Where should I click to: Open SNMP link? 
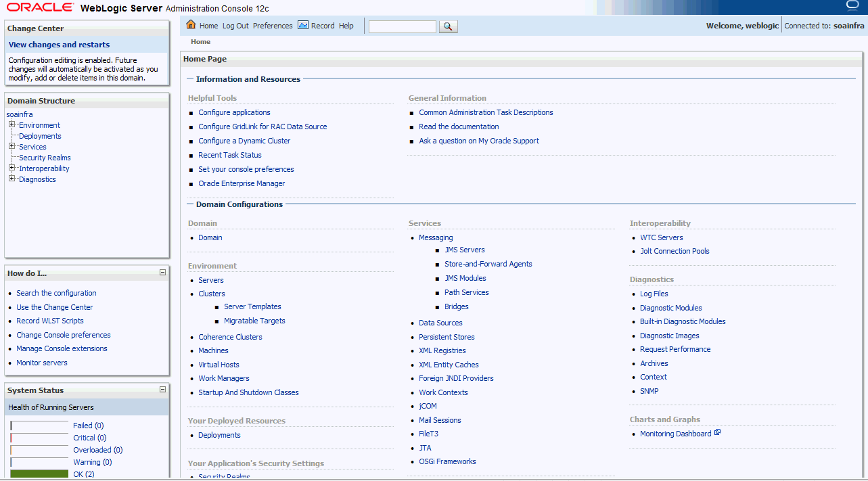coord(649,391)
